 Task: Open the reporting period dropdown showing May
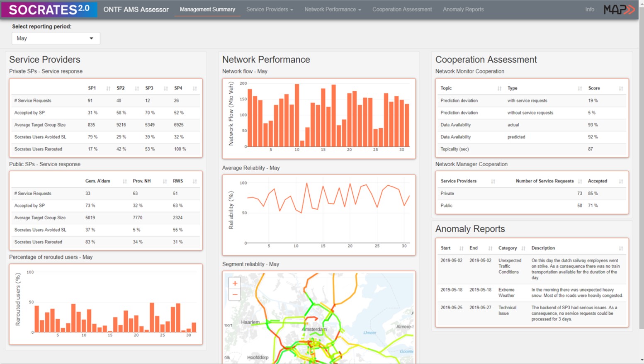(x=56, y=38)
